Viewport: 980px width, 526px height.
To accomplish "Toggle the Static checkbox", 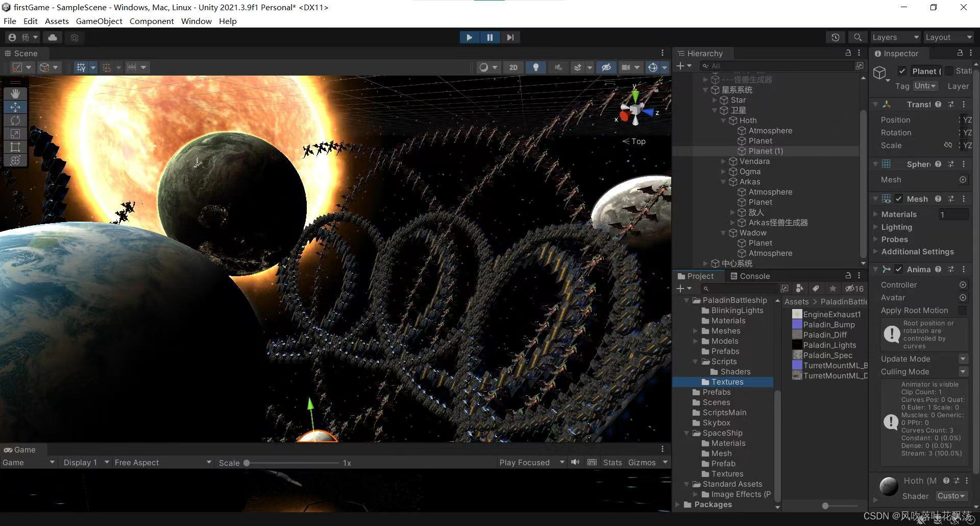I will [949, 71].
